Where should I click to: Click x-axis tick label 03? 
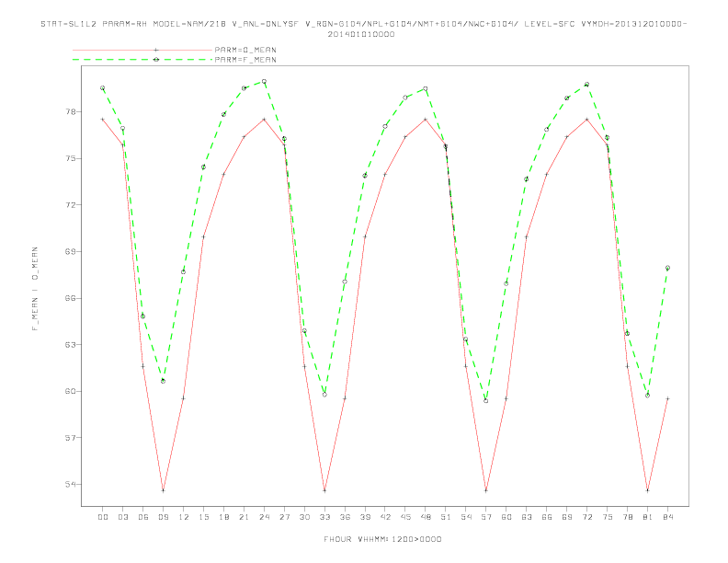(122, 517)
